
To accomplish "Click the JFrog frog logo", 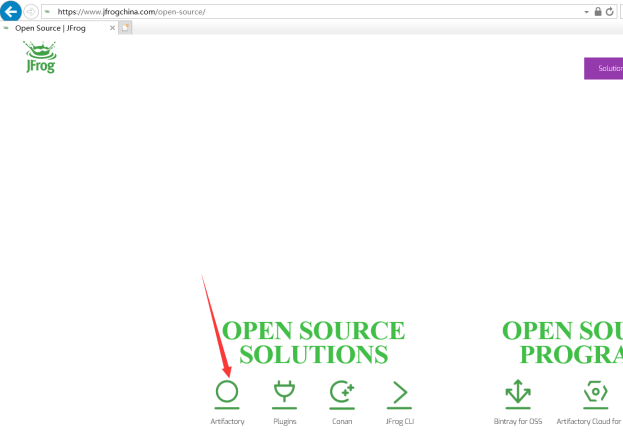I will (x=40, y=57).
